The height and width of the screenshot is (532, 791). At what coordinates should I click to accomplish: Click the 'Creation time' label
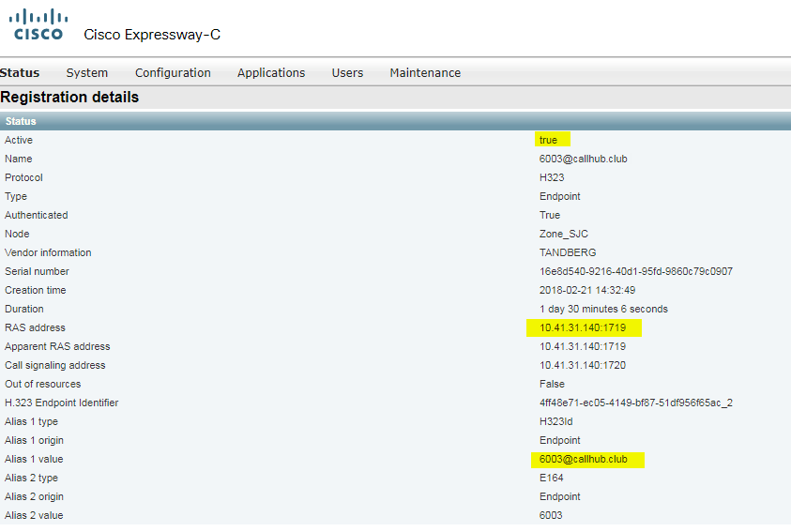(x=36, y=290)
